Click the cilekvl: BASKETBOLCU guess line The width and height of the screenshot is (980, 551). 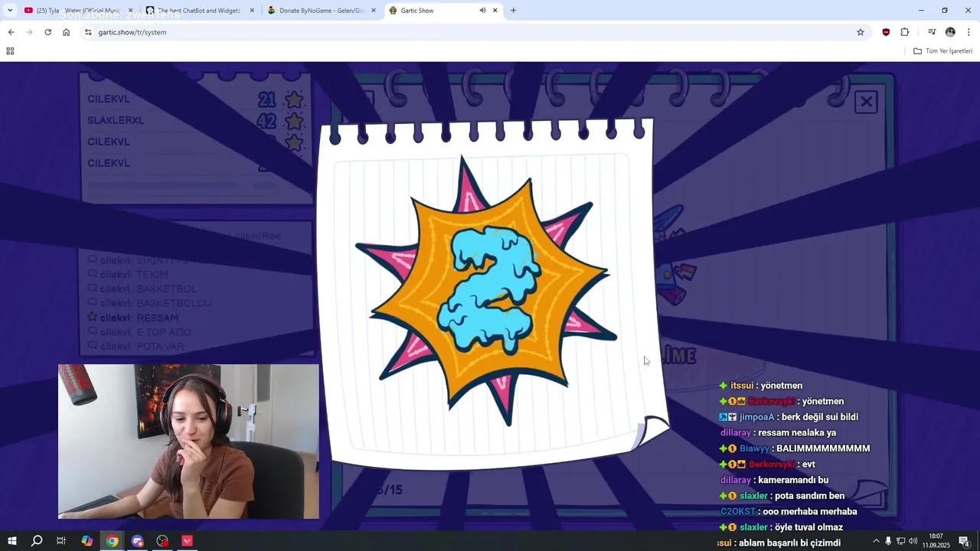click(150, 303)
